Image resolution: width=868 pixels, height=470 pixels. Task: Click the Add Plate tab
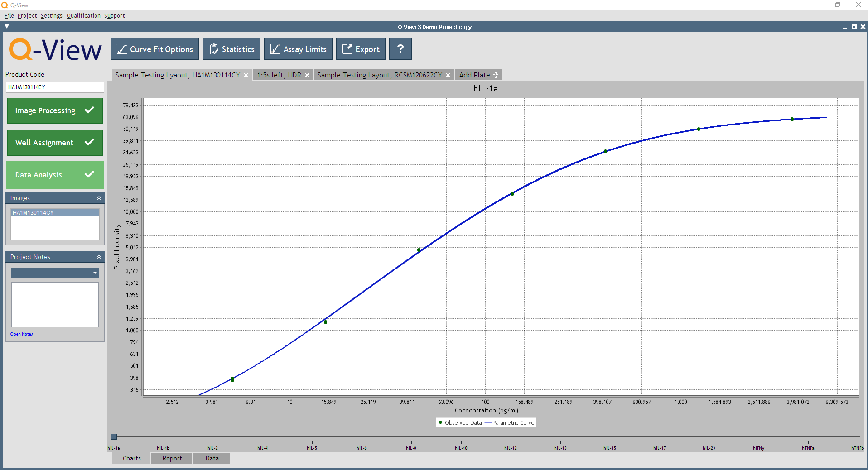(x=478, y=75)
